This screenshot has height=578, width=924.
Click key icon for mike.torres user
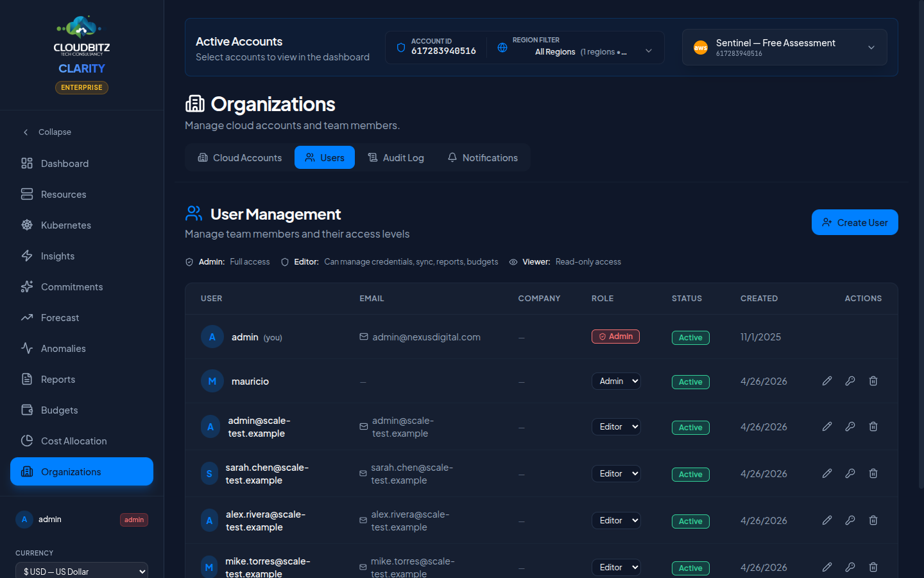coord(850,567)
